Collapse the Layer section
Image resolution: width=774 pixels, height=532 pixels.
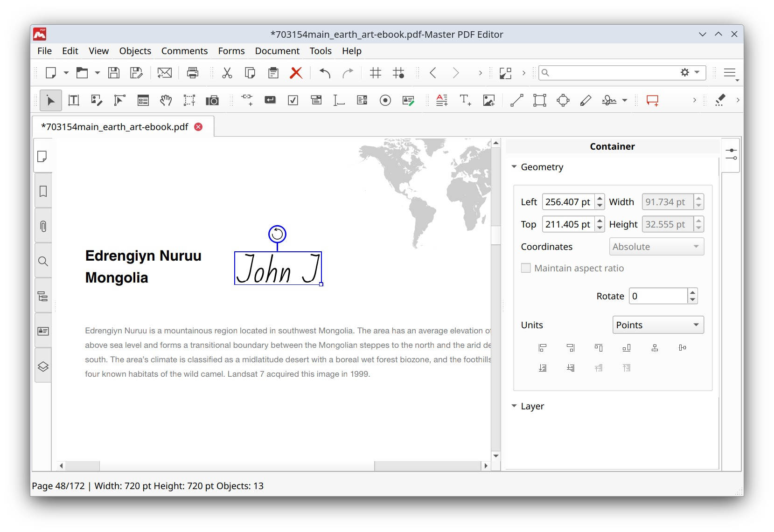click(514, 406)
